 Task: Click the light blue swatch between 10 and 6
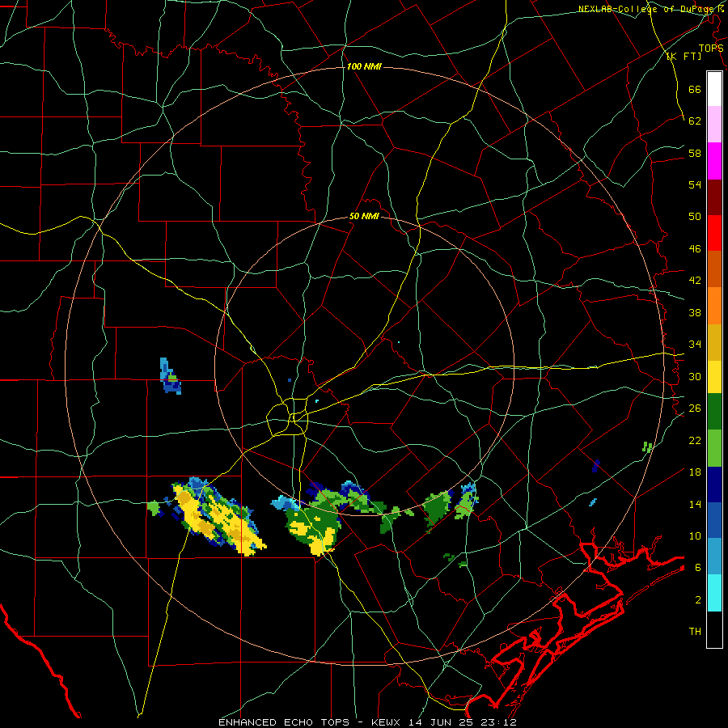click(714, 556)
